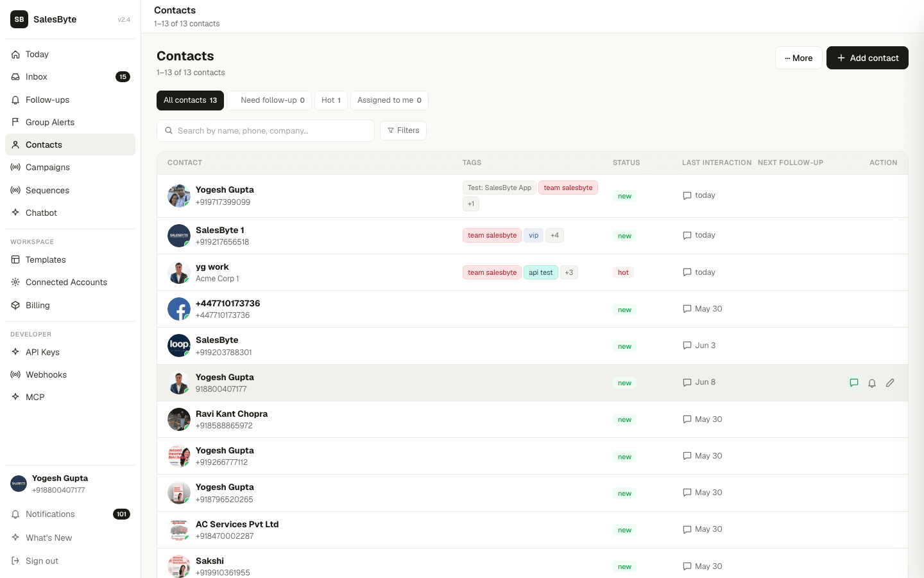Select the Hot 1 tab
924x578 pixels.
tap(331, 100)
